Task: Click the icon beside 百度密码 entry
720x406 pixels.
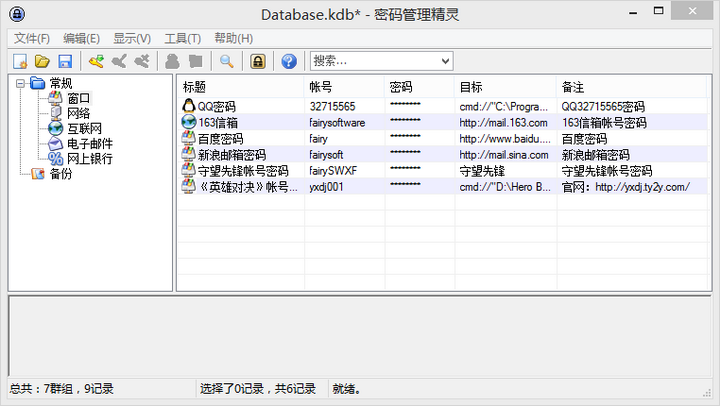Action: [x=188, y=138]
